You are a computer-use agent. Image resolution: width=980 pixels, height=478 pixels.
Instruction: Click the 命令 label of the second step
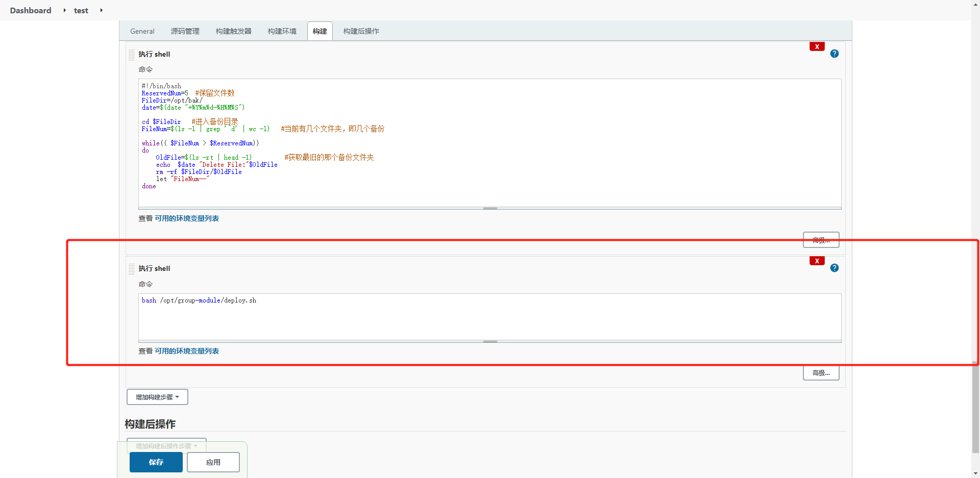145,284
